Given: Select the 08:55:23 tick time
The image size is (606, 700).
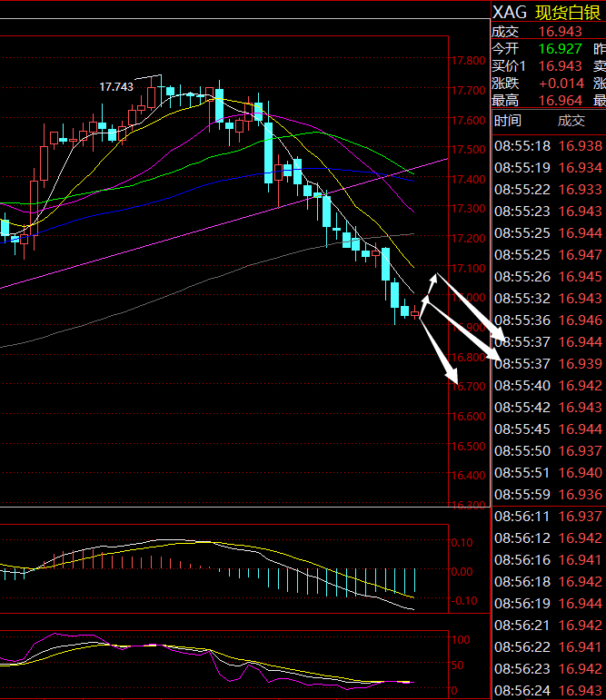Looking at the screenshot, I should tap(522, 212).
